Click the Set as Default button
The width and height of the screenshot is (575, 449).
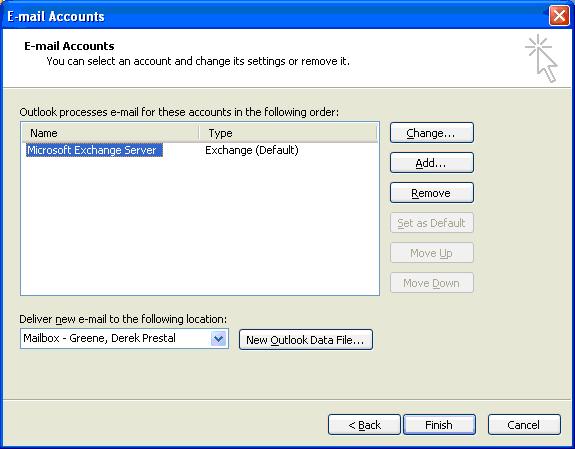[432, 223]
